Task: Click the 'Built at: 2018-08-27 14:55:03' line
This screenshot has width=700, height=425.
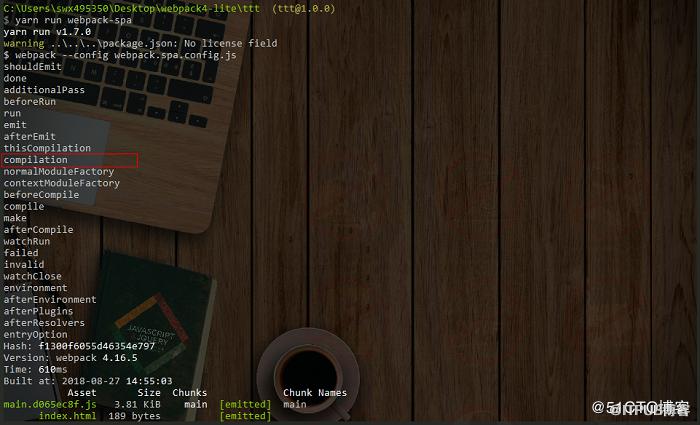Action: pos(88,381)
